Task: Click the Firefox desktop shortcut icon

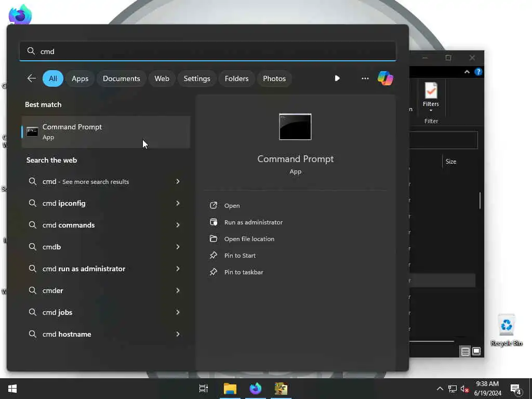Action: click(20, 14)
